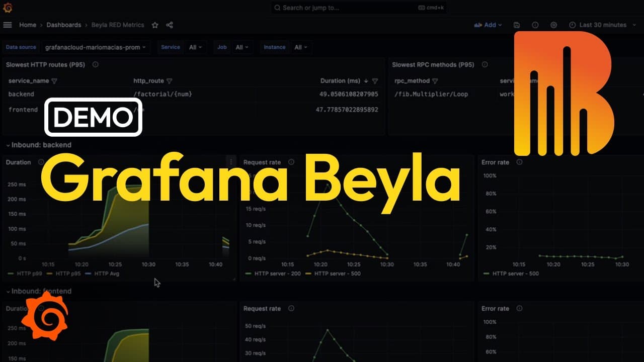Screen dimensions: 644x362
Task: Sort RPC table by rpc_method header
Action: coord(412,81)
